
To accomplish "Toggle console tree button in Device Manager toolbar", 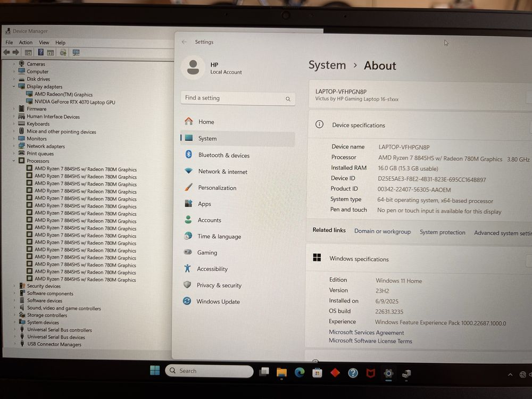I will click(28, 53).
